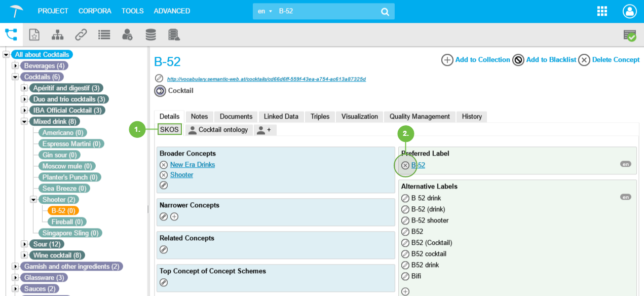
Task: Open the list view toolbar icon
Action: pos(104,35)
